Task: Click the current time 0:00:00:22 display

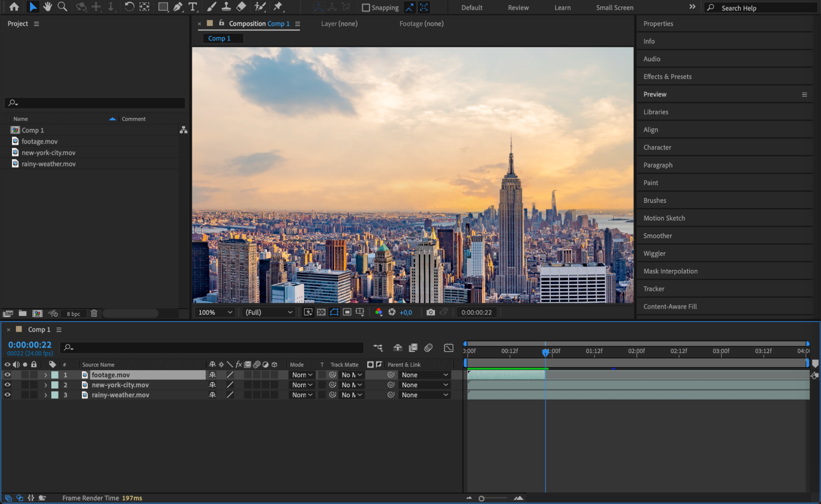Action: click(30, 345)
